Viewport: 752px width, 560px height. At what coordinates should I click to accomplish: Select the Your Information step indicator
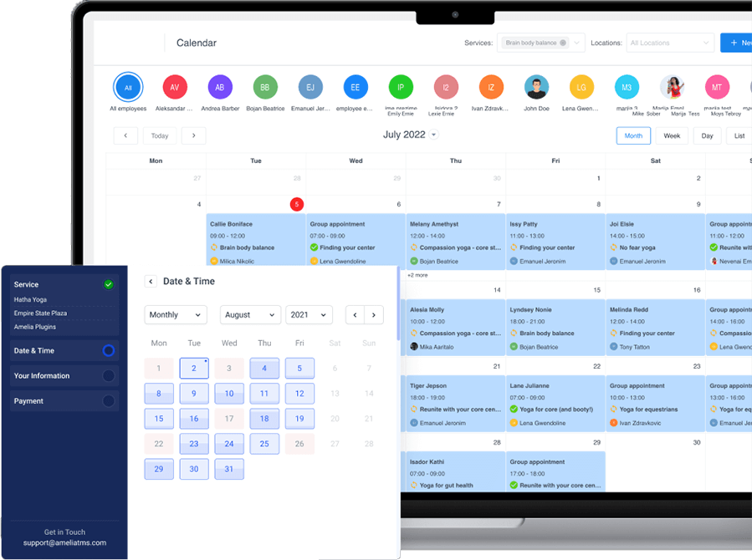point(108,376)
